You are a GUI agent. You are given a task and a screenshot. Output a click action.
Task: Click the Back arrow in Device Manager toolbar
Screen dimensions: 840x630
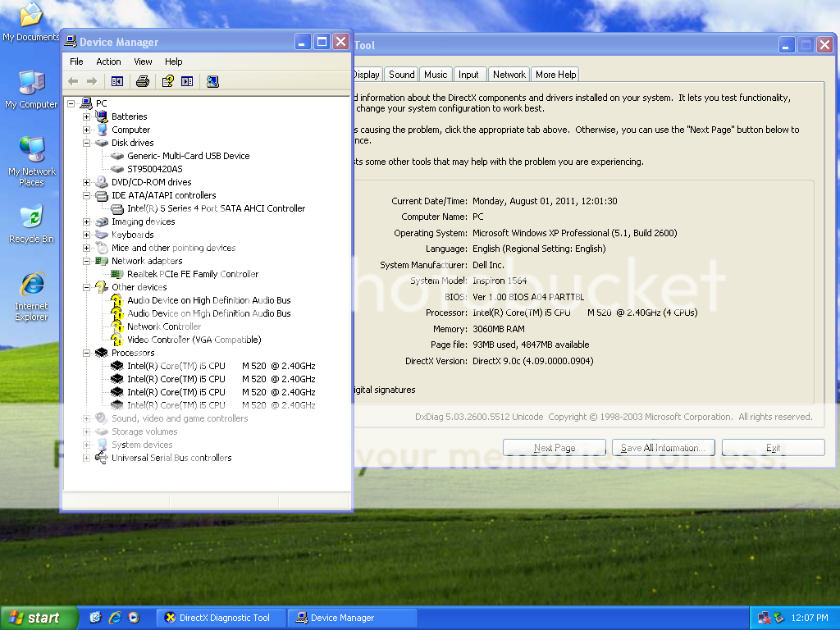point(73,81)
